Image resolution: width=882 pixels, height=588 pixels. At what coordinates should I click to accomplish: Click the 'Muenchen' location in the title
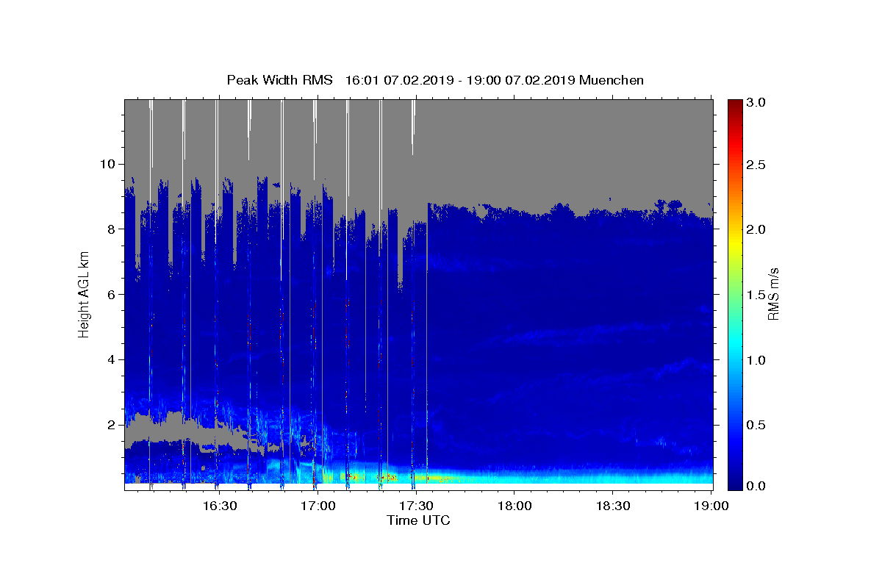[x=612, y=80]
